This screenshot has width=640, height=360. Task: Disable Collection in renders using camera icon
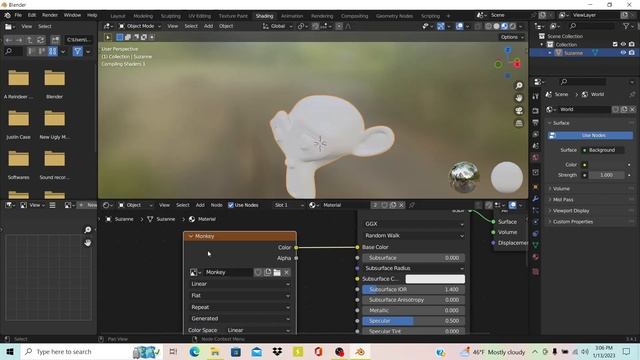pyautogui.click(x=631, y=44)
